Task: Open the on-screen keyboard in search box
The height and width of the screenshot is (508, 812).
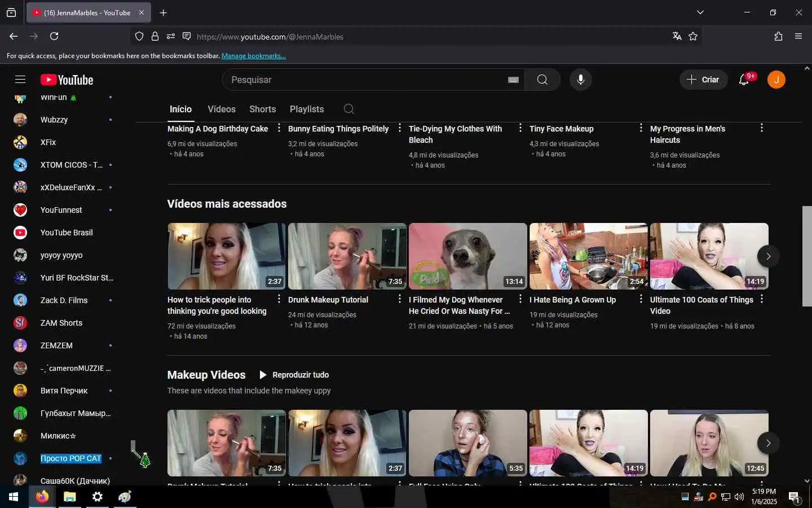Action: [513, 80]
